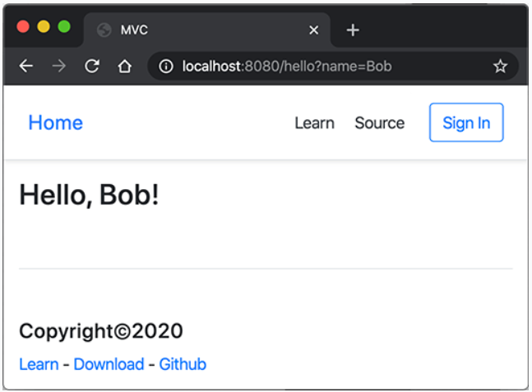The height and width of the screenshot is (392, 532).
Task: Follow the footer Download link
Action: point(109,365)
